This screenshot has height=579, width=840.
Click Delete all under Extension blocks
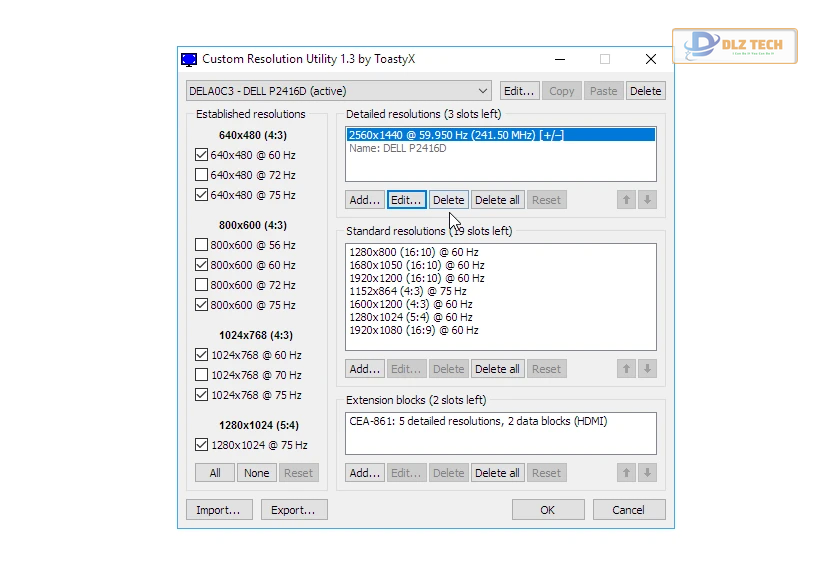pos(497,472)
